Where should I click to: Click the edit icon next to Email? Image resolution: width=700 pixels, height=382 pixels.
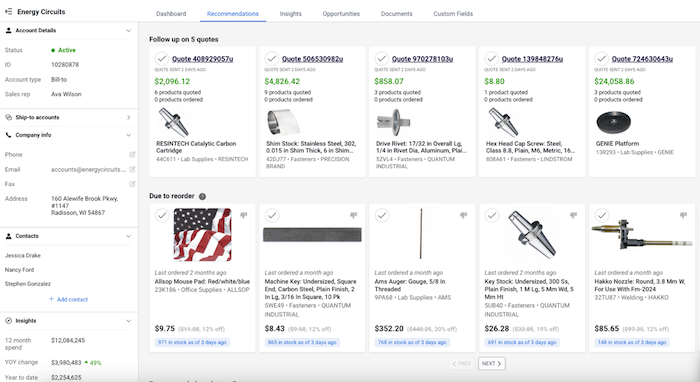[132, 169]
